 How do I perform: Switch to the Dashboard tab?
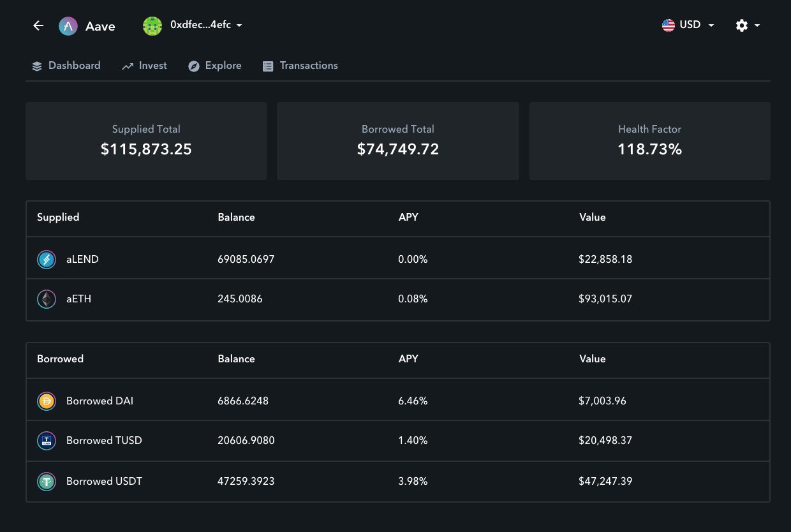(x=66, y=66)
